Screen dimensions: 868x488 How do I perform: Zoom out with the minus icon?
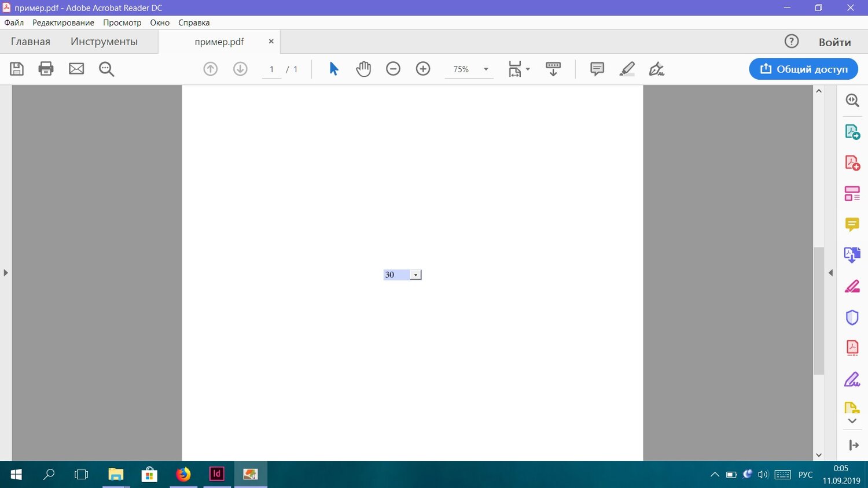[393, 69]
